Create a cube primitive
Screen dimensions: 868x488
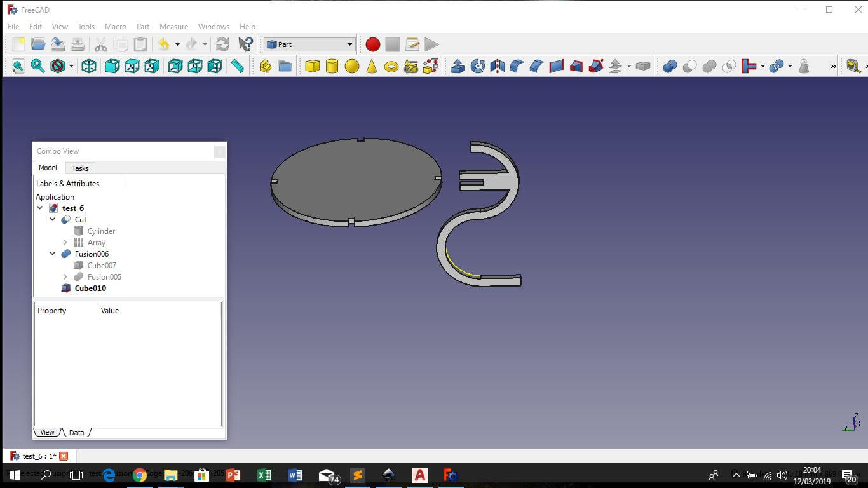(x=313, y=66)
